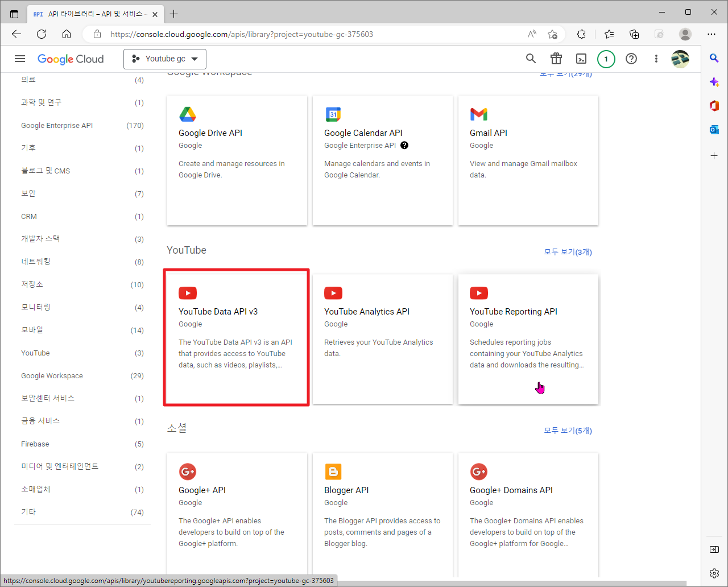Select 기타 category filter
The height and width of the screenshot is (587, 728).
tap(82, 512)
